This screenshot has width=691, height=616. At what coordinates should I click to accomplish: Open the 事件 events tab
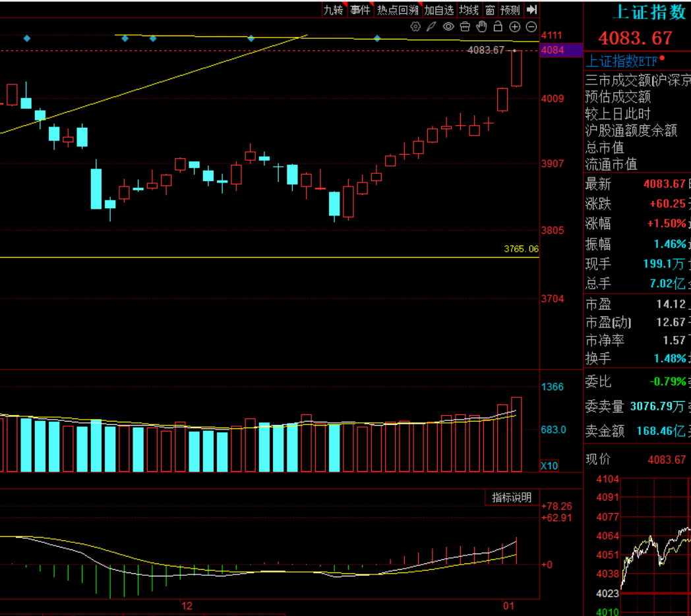tap(360, 9)
